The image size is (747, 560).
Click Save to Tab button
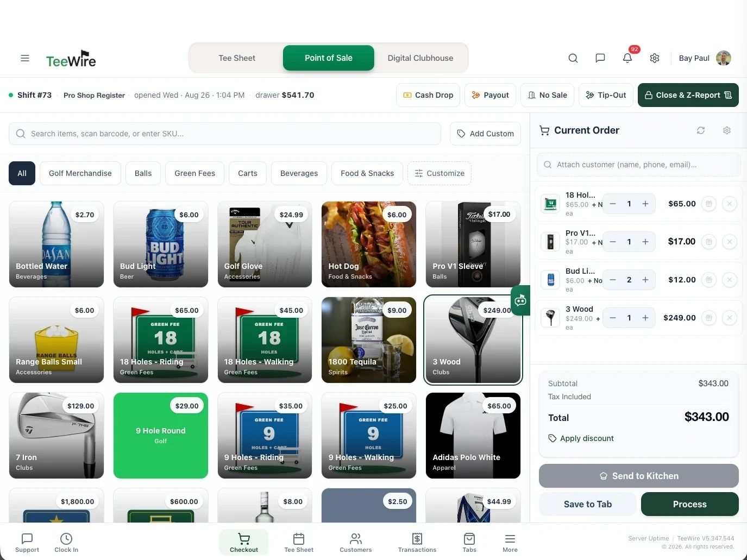tap(588, 504)
